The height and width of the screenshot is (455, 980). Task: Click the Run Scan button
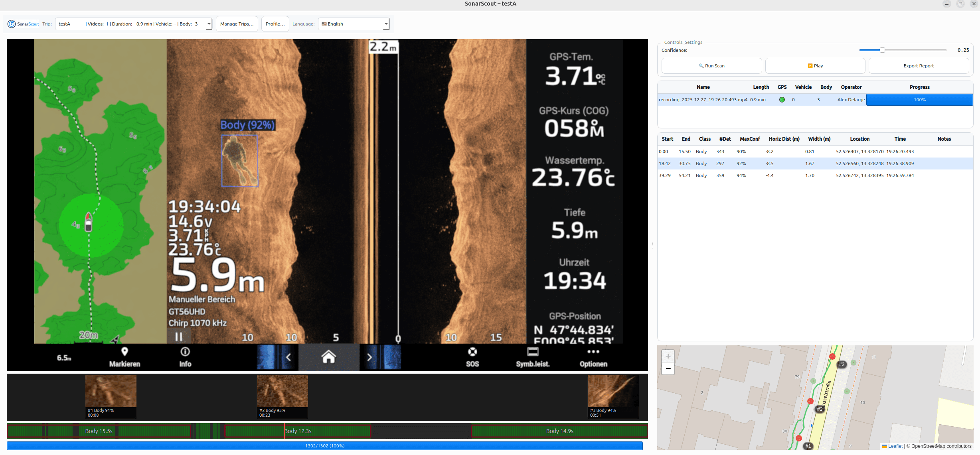(711, 66)
